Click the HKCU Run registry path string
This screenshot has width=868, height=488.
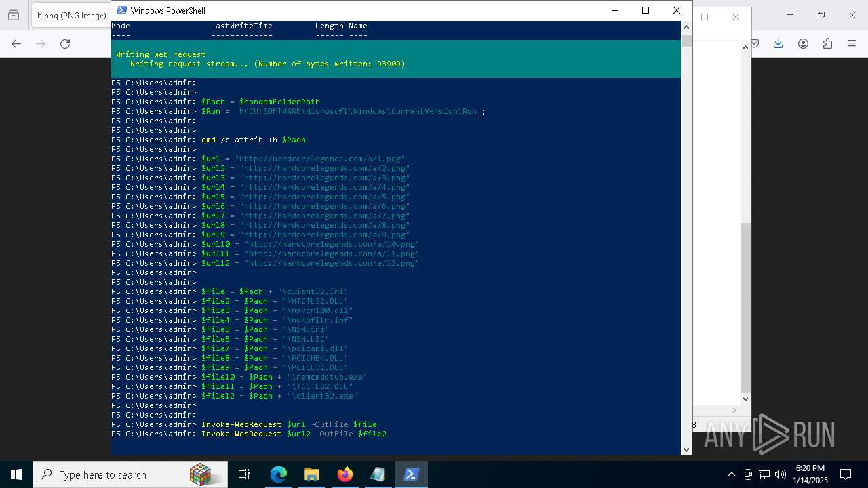point(358,111)
